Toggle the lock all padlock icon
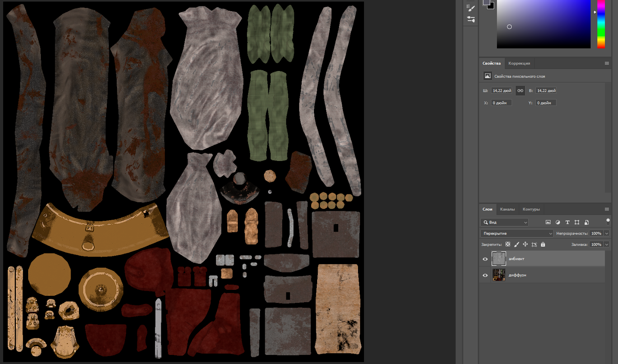The width and height of the screenshot is (618, 364). (543, 244)
